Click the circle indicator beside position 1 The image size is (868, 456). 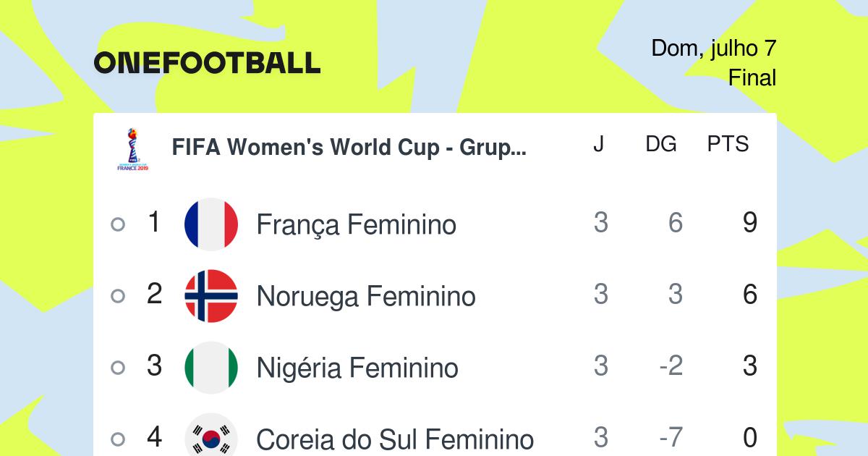click(x=118, y=224)
